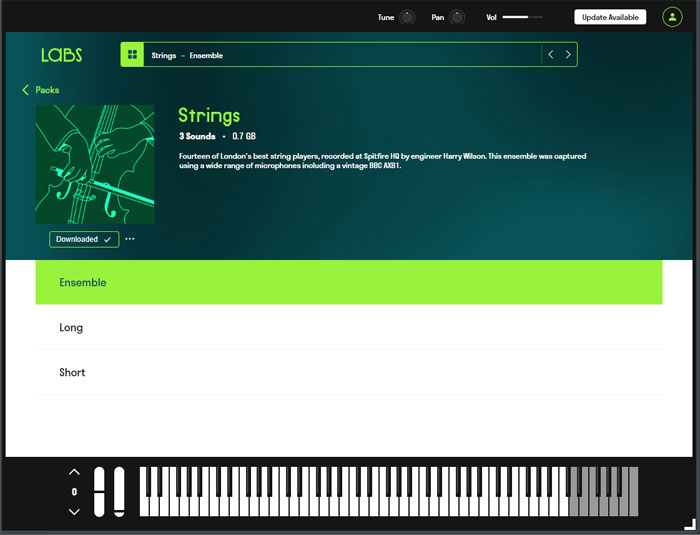Select the Long sound
This screenshot has height=535, width=700.
(x=349, y=327)
